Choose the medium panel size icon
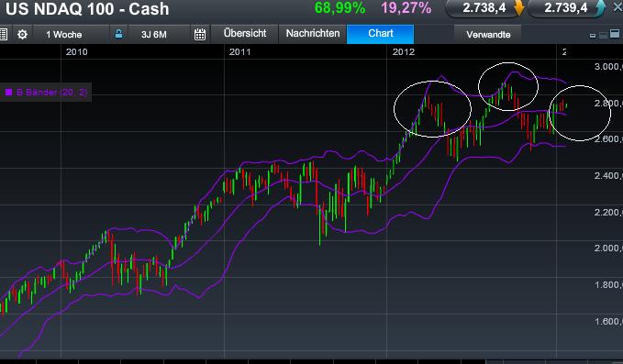This screenshot has height=364, width=623. pos(603,35)
